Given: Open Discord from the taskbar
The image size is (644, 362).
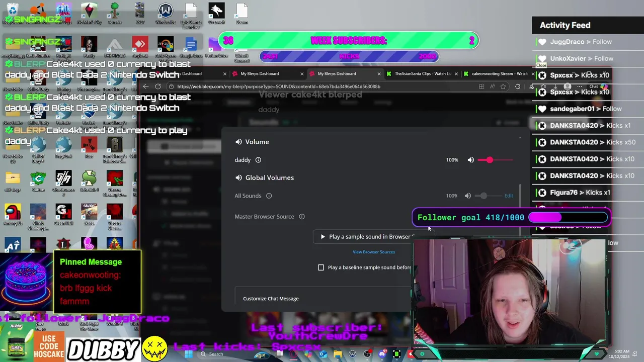Looking at the screenshot, I should (x=382, y=354).
